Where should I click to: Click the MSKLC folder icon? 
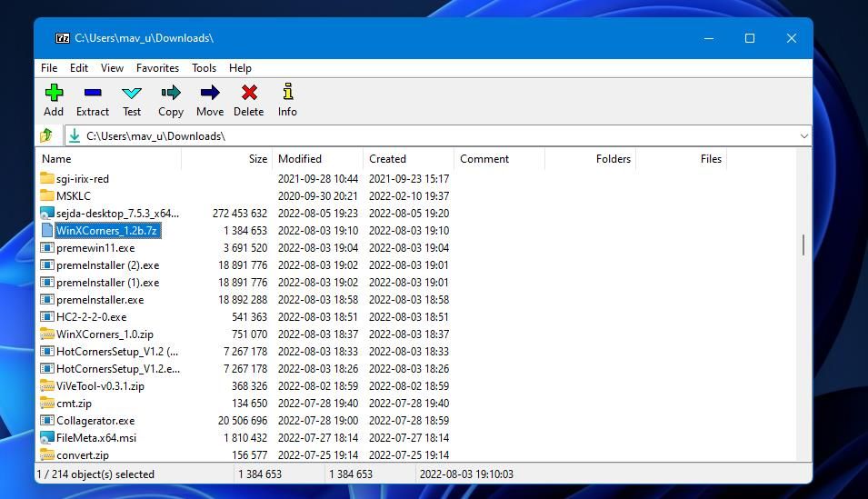(x=47, y=195)
